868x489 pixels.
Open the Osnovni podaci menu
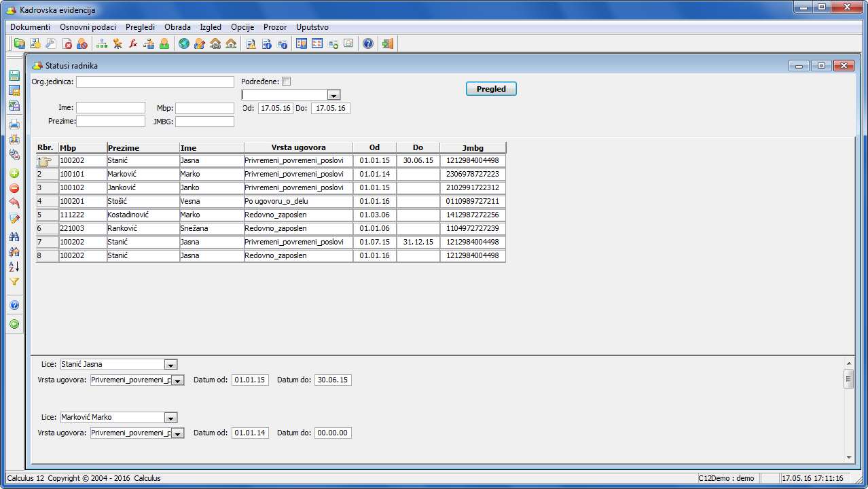pyautogui.click(x=88, y=27)
